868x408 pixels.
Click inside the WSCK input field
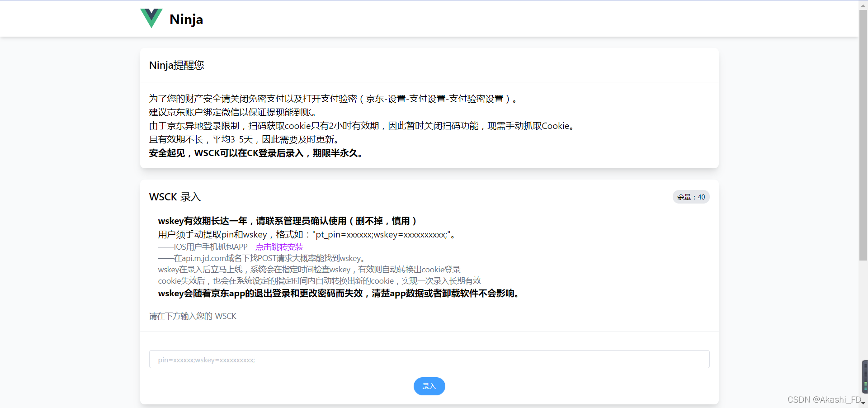[x=429, y=359]
